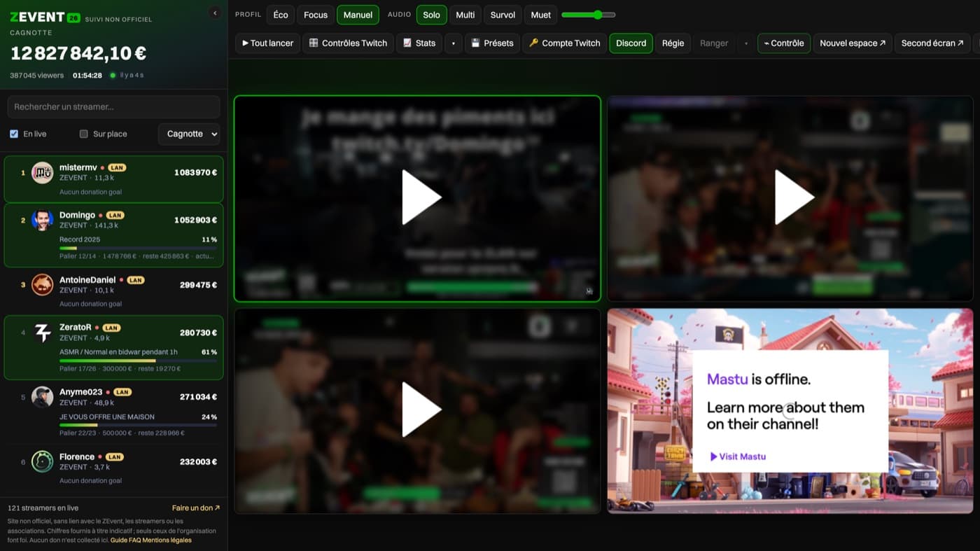Open Second écran
Image resolution: width=980 pixels, height=551 pixels.
click(x=932, y=43)
